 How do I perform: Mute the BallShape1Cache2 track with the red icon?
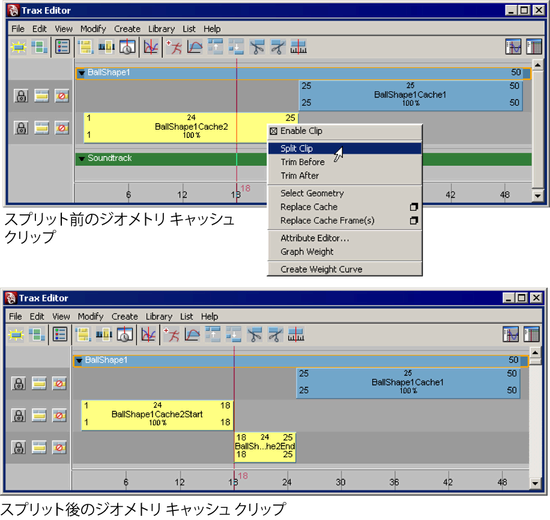pyautogui.click(x=62, y=128)
